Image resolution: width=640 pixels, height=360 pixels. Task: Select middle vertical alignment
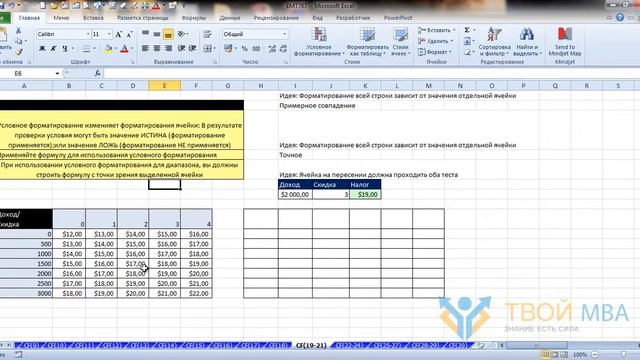(157, 34)
